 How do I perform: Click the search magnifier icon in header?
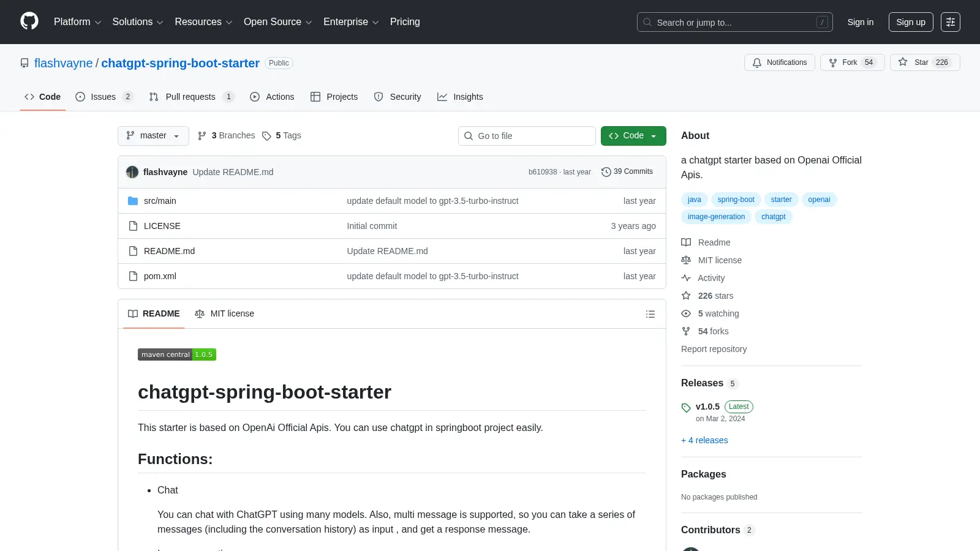tap(647, 22)
